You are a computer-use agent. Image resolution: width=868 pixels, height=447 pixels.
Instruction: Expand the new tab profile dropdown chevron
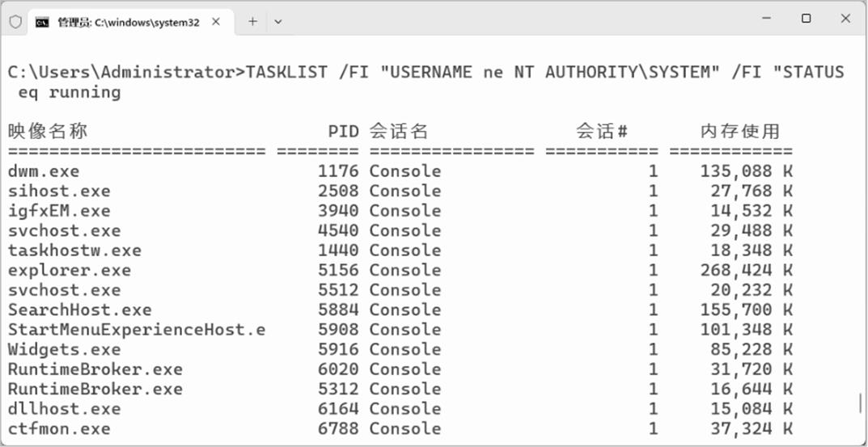pos(278,22)
